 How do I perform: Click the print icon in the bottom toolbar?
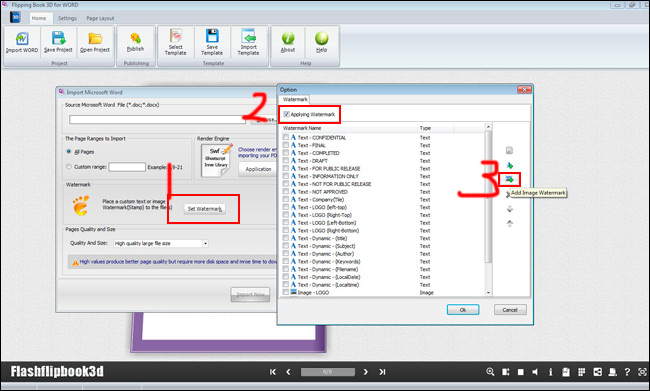tap(612, 372)
